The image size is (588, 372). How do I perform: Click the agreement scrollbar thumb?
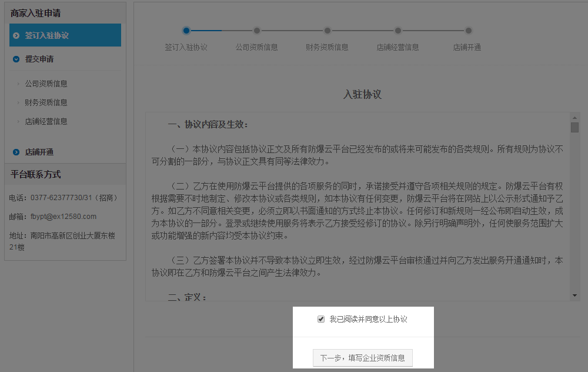click(x=574, y=127)
